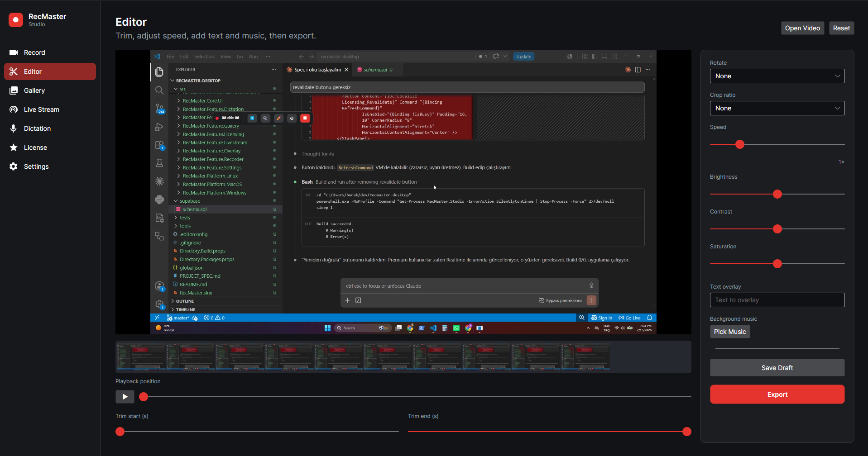
Task: Click the Trim start slider handle
Action: (x=120, y=432)
